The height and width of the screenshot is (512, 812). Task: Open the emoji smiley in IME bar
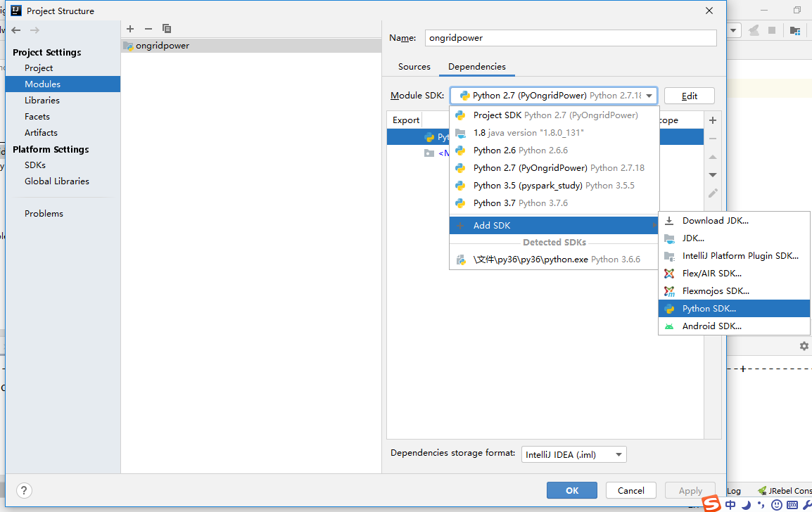(x=776, y=505)
